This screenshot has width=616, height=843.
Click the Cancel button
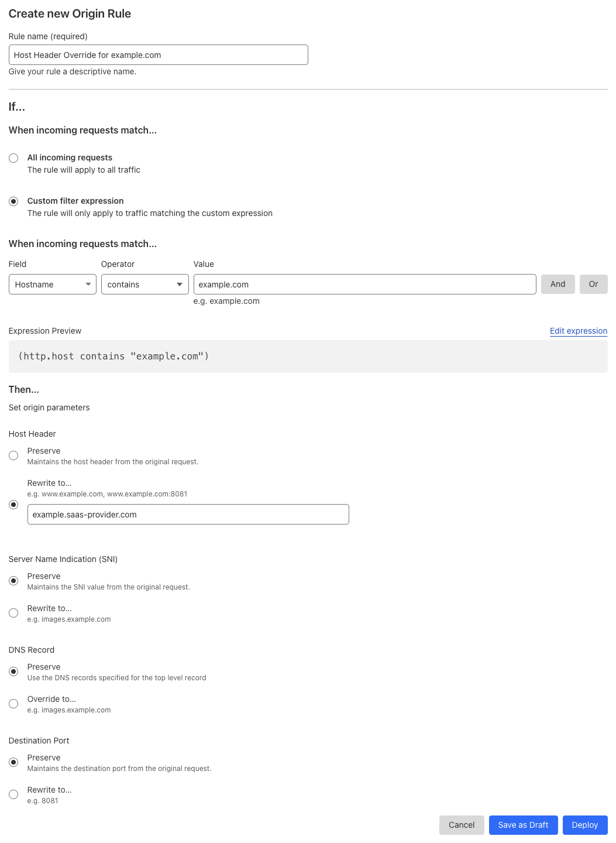(461, 825)
